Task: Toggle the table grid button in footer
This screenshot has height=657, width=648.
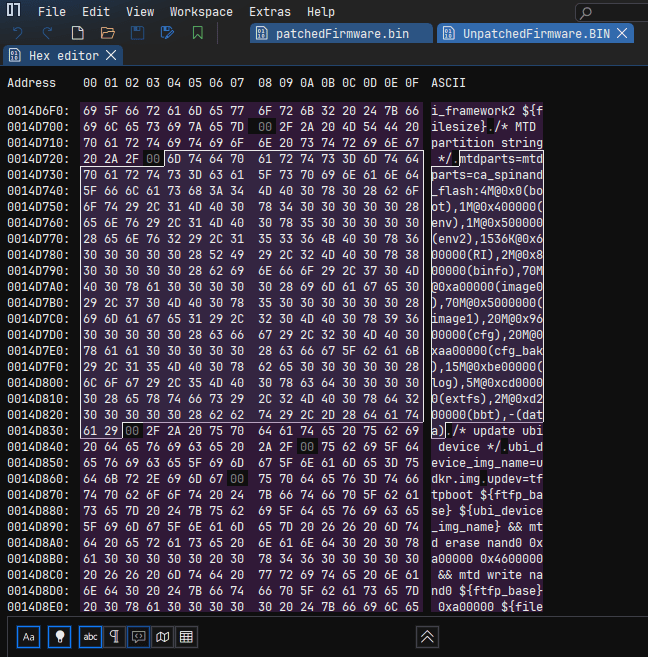Action: 186,637
